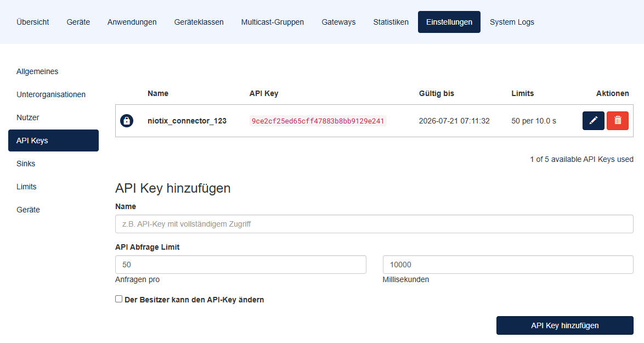Click the lock icon beside niotix_connector_123
Viewport: 644px width, 343px height.
(127, 121)
